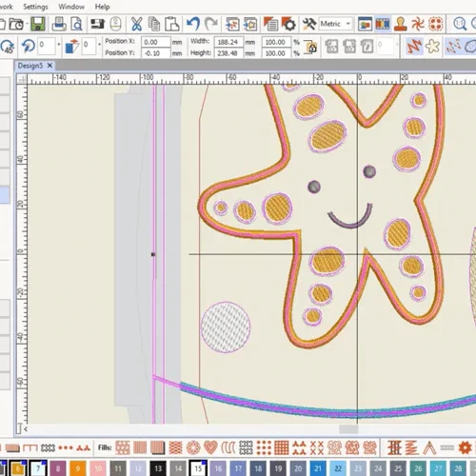Click the Redo arrow icon
The height and width of the screenshot is (476, 476).
pyautogui.click(x=211, y=24)
